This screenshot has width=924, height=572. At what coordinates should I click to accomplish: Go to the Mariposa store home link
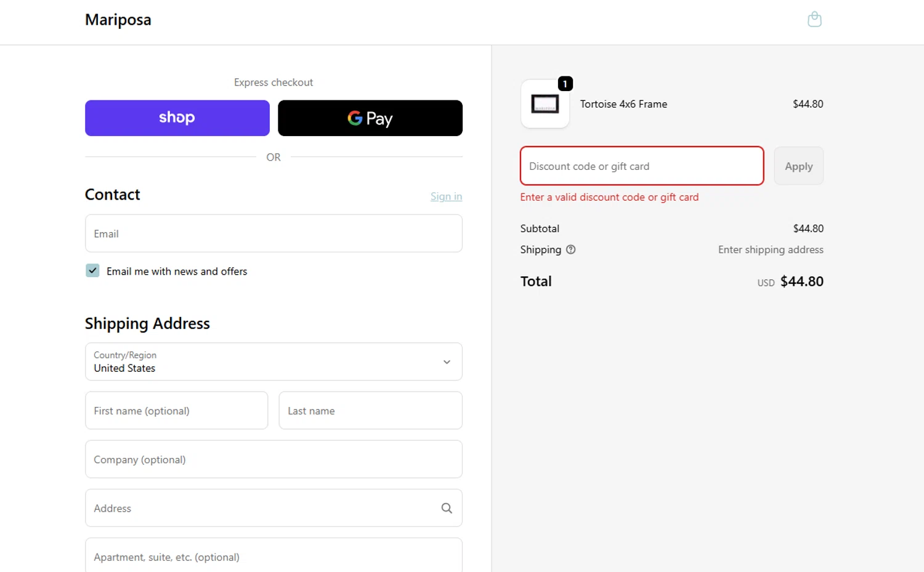coord(118,20)
